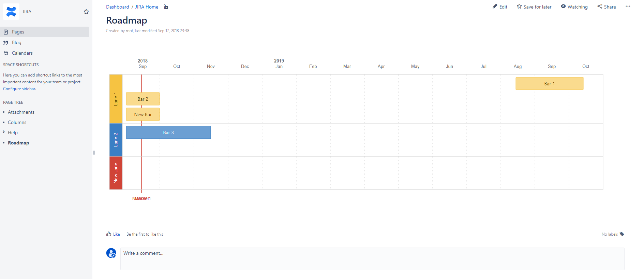644x279 pixels.
Task: Click your user avatar beside the comment box
Action: [x=111, y=253]
